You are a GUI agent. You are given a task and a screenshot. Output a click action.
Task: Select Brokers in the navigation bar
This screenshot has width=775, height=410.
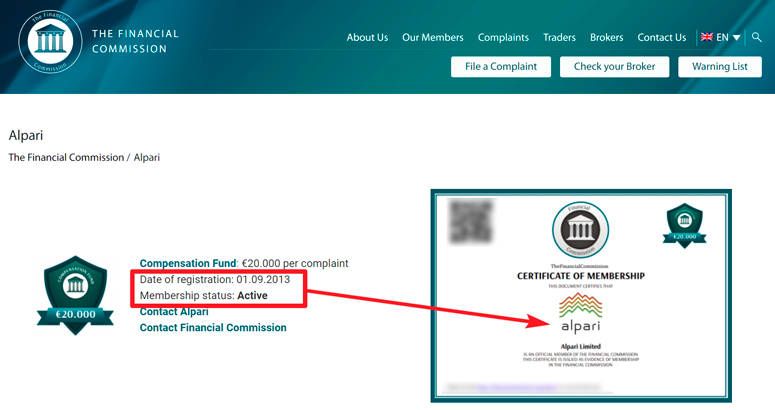coord(606,38)
